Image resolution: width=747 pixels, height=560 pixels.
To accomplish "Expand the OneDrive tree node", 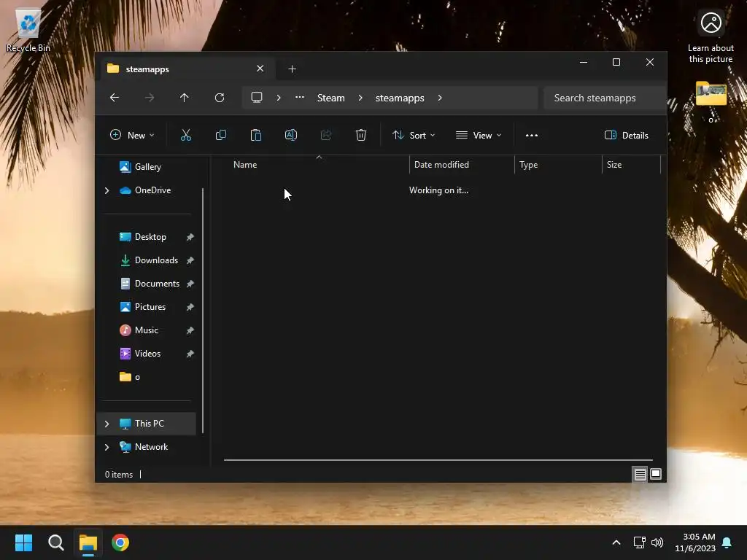I will click(x=107, y=190).
